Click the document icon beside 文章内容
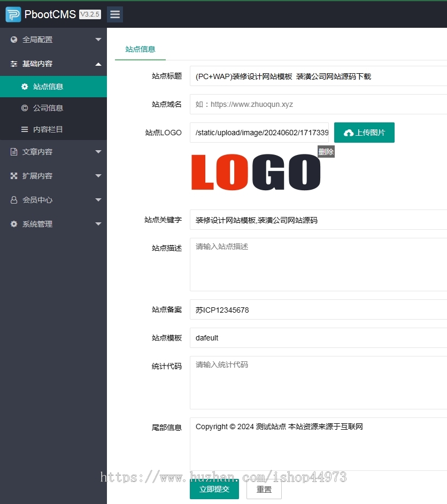This screenshot has width=447, height=504. [x=14, y=152]
